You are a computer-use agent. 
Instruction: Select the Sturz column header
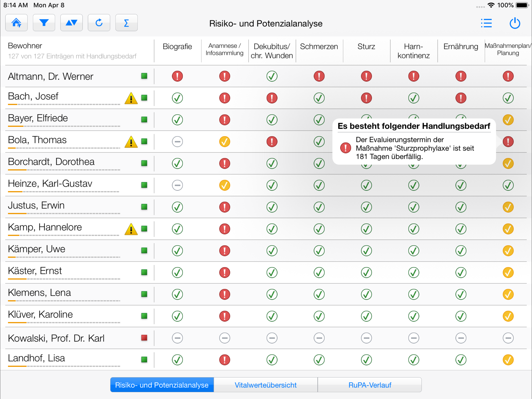366,46
